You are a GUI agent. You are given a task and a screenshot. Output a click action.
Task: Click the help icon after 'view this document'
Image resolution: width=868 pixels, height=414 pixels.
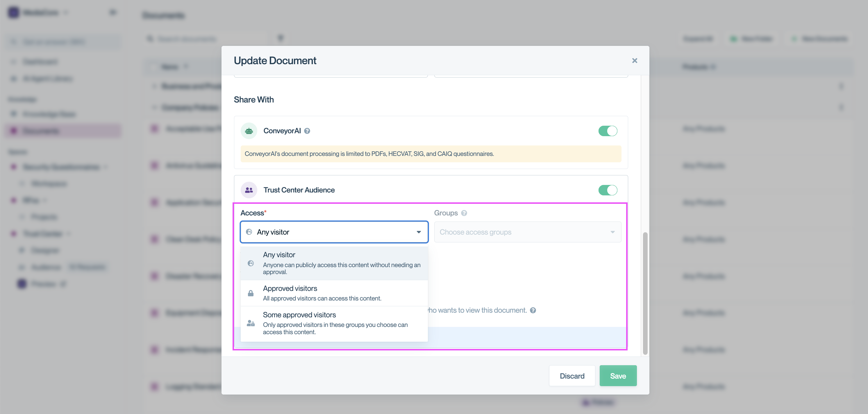point(533,310)
